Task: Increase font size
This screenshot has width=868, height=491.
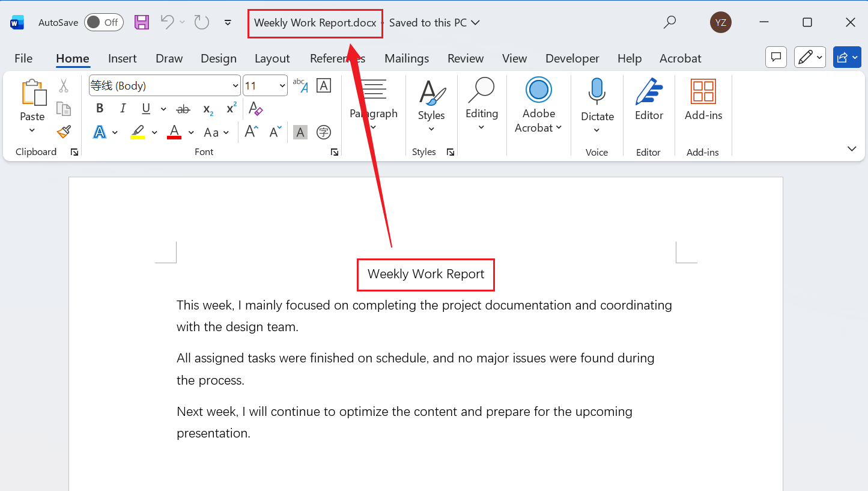Action: coord(252,132)
